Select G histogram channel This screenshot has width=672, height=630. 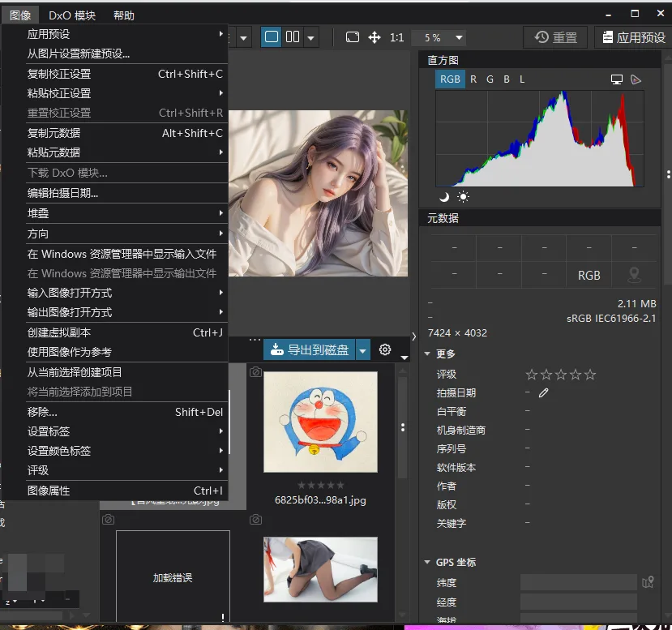pos(490,79)
